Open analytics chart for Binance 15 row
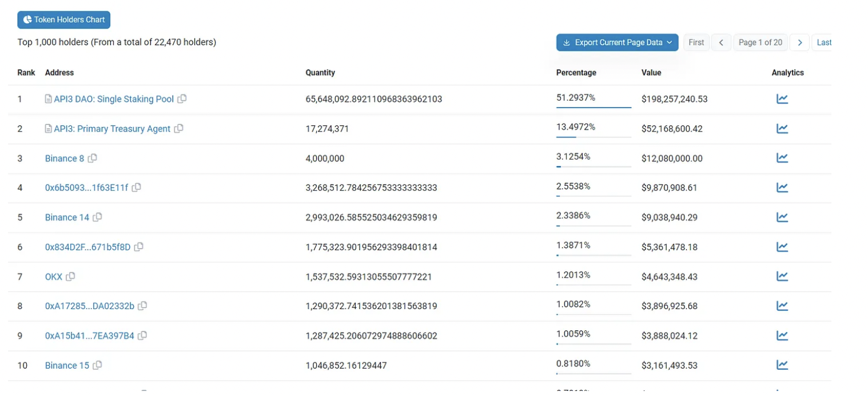The height and width of the screenshot is (395, 868). (x=782, y=365)
